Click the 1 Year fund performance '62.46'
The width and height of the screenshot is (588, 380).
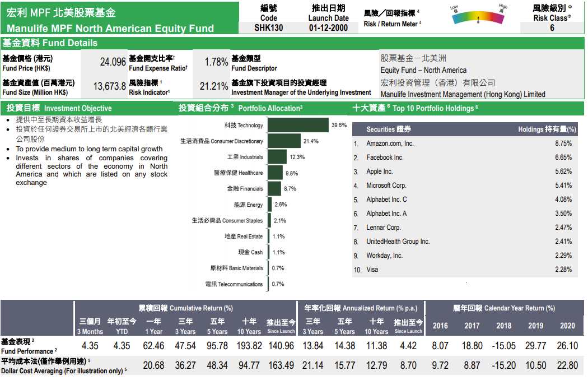click(x=153, y=346)
